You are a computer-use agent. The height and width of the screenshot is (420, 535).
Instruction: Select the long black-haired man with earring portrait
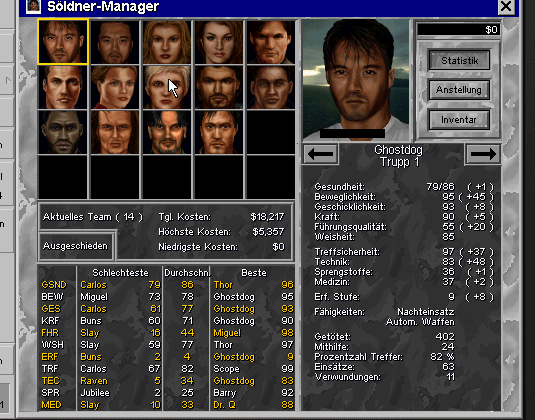point(167,132)
